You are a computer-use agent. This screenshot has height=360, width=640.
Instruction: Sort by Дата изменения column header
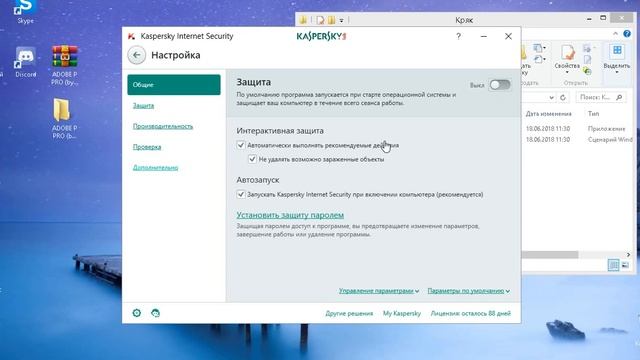tap(548, 114)
